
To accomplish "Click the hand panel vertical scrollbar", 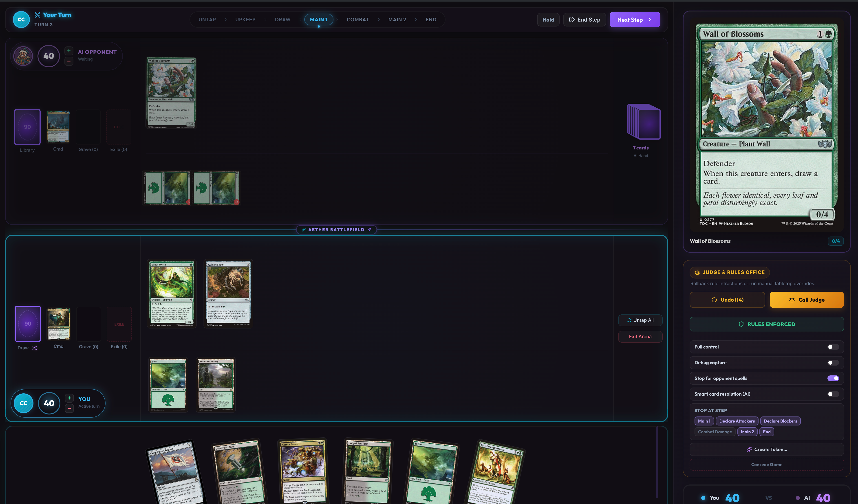I will (657, 462).
